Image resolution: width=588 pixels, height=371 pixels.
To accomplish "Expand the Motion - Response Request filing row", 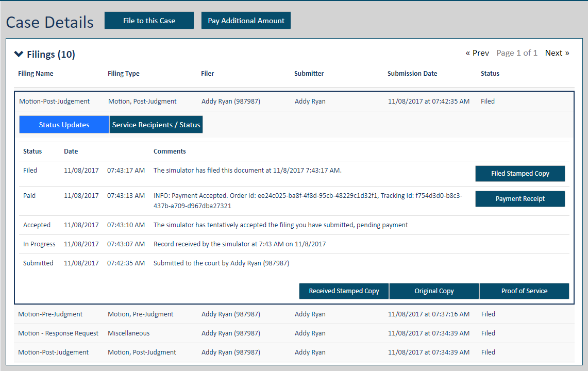I will pos(58,333).
